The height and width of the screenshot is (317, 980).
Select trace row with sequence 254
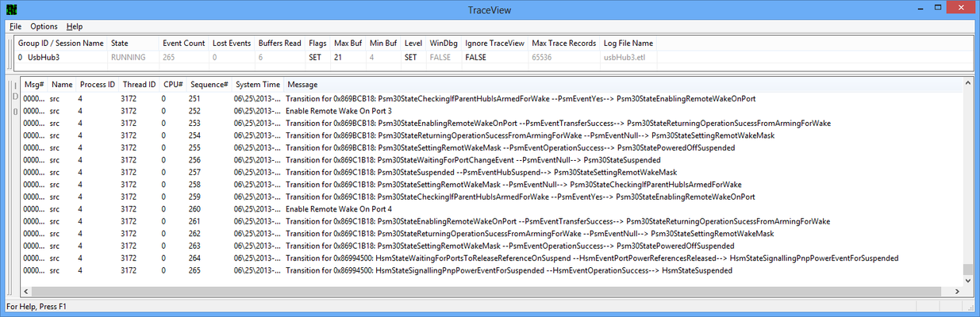tap(491, 136)
